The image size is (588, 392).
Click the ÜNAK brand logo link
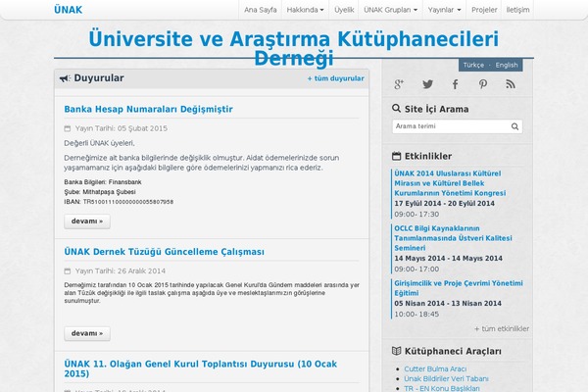(69, 10)
